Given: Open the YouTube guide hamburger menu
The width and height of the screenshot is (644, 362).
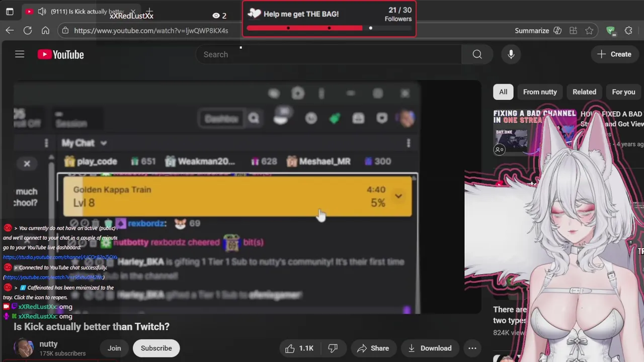Looking at the screenshot, I should (20, 54).
